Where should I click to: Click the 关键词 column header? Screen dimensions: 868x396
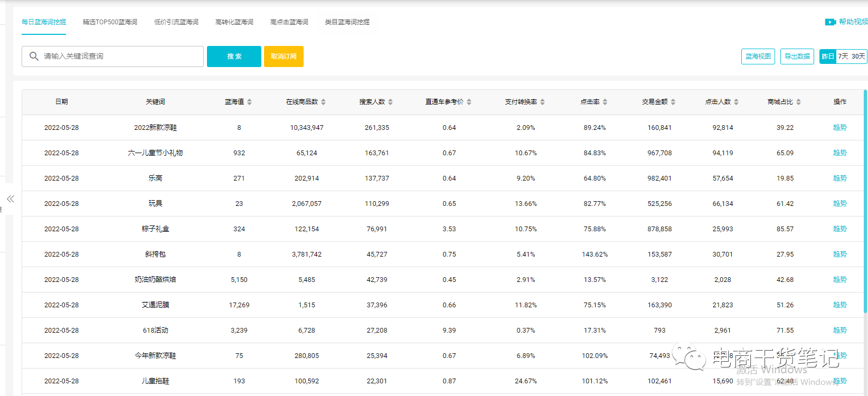pyautogui.click(x=155, y=102)
